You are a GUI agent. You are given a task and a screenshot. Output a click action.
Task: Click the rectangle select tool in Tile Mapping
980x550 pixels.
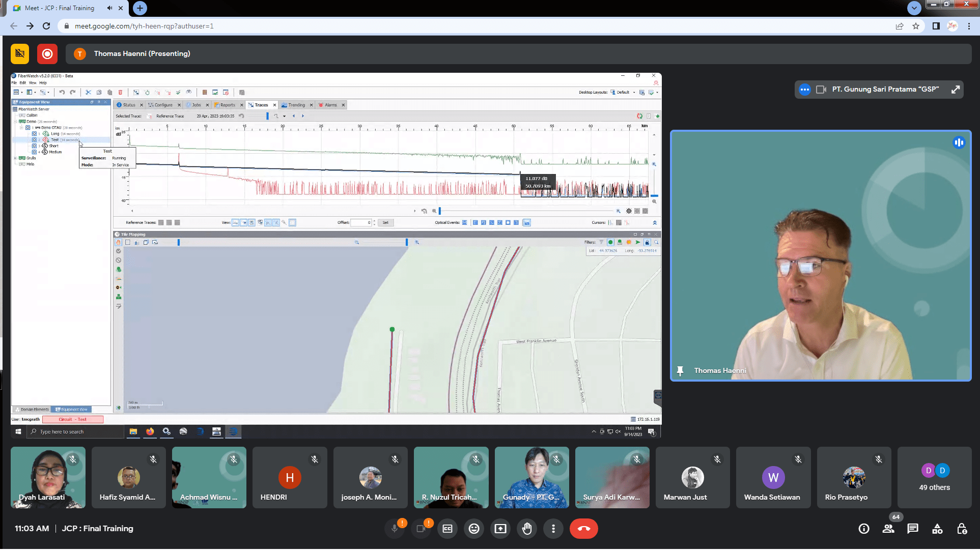(128, 242)
